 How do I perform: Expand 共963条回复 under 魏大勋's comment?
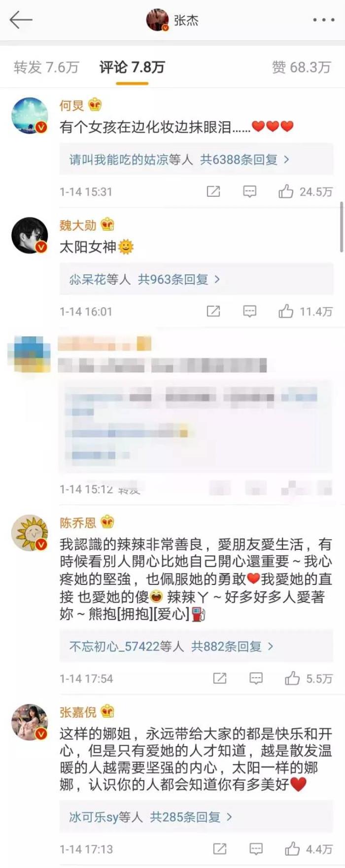[x=179, y=280]
